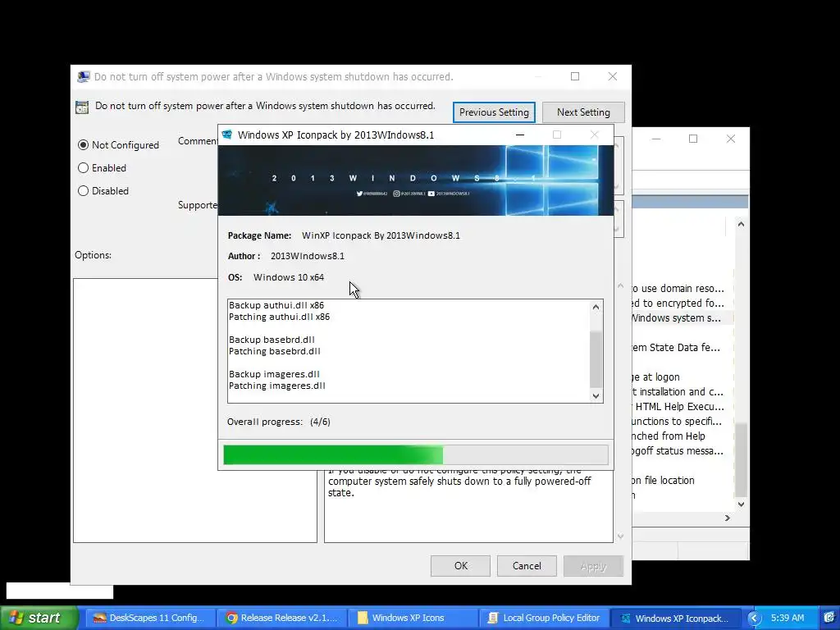Switch to Chrome Release v2.1 taskbar item

(281, 618)
